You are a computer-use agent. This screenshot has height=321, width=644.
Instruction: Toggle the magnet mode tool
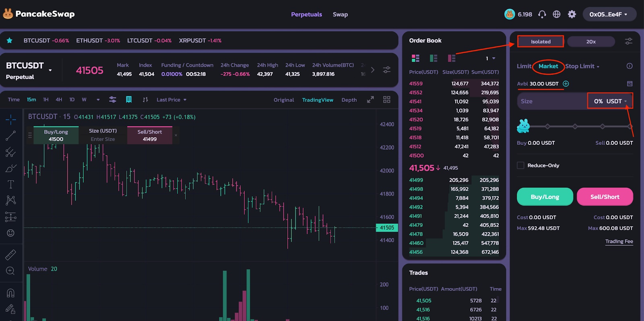[x=11, y=293]
